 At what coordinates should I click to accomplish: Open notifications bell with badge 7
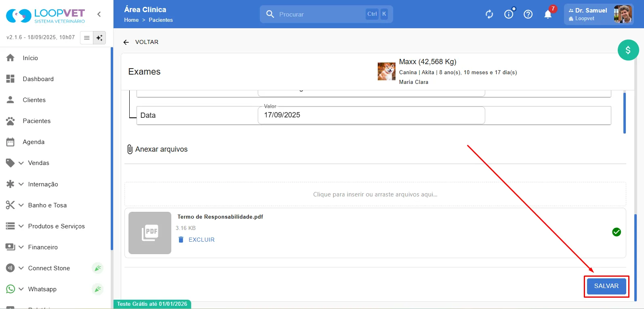tap(549, 13)
